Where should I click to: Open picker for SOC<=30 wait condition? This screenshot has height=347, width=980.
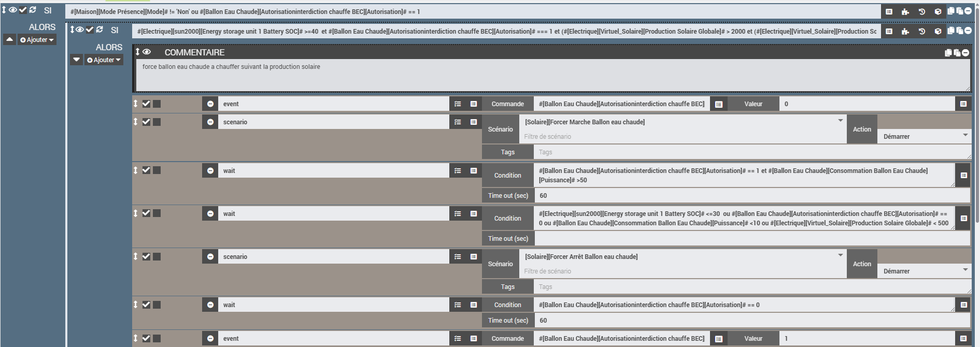point(963,218)
